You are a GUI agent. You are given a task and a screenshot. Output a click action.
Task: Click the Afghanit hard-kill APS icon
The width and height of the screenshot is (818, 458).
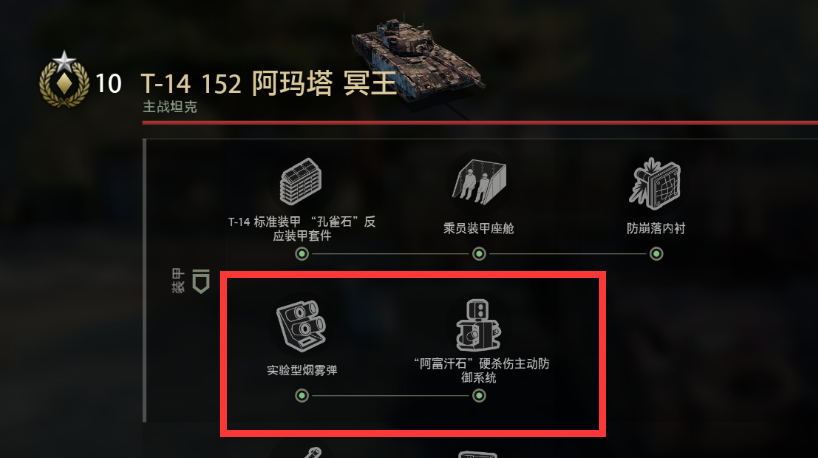[x=478, y=324]
